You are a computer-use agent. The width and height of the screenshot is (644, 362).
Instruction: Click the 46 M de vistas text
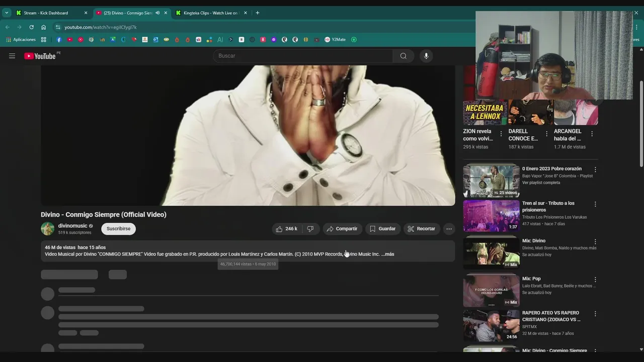(60, 247)
